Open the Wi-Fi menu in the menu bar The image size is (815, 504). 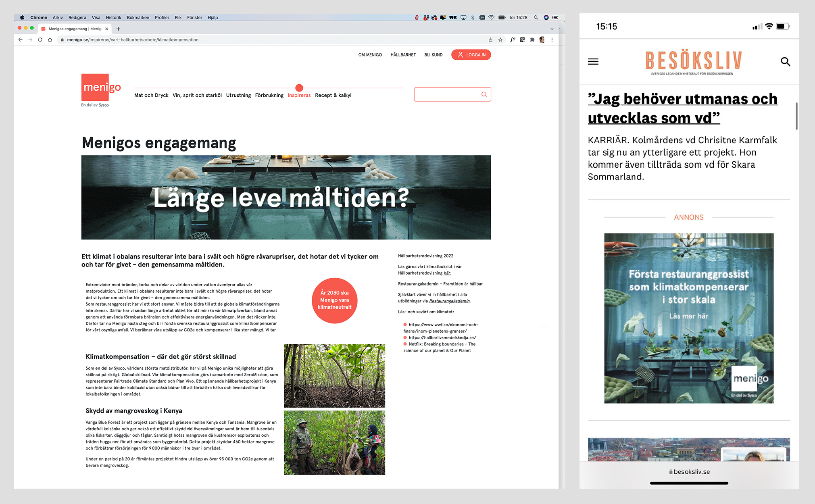click(491, 17)
